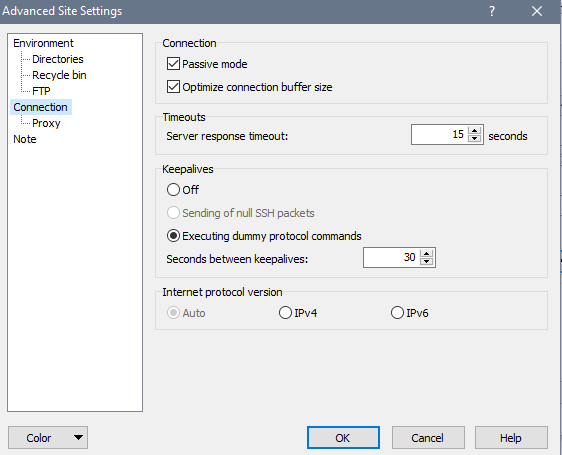Open the Directories settings page
The width and height of the screenshot is (562, 455).
[x=58, y=59]
